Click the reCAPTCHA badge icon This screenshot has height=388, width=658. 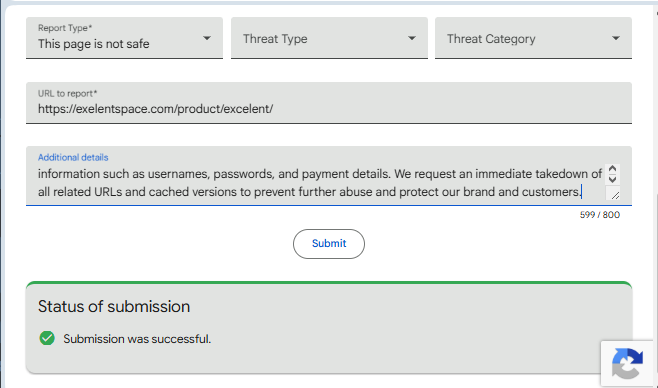click(x=627, y=363)
